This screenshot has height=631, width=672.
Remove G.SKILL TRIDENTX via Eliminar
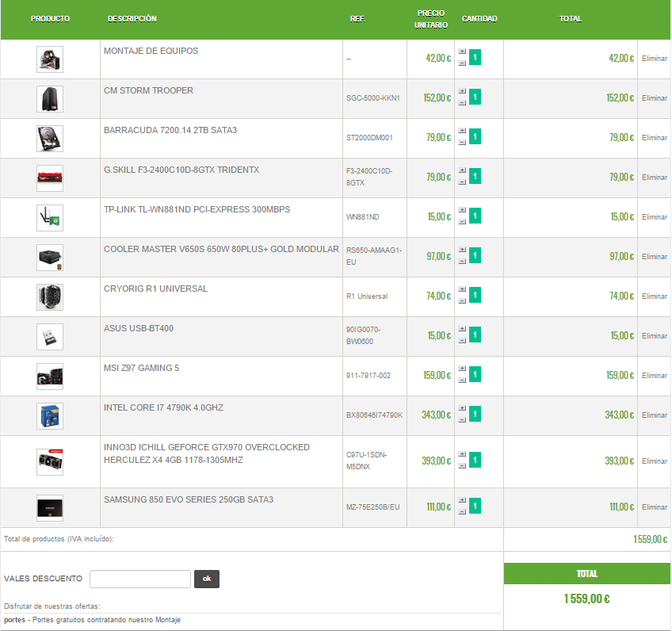coord(655,178)
